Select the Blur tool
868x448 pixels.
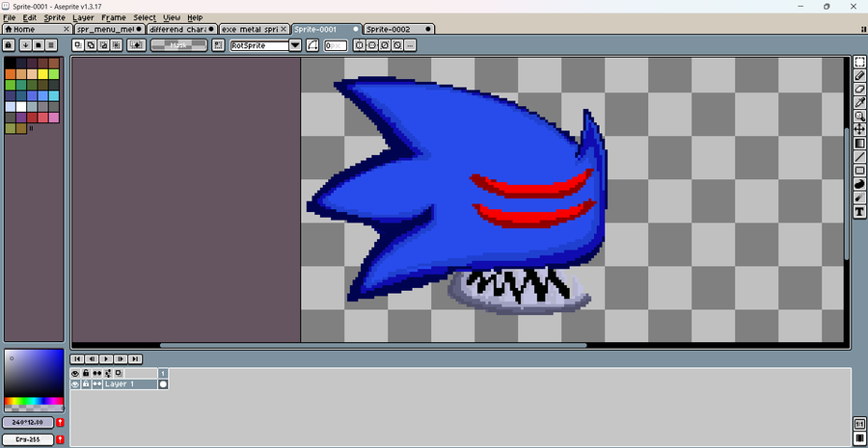point(859,198)
